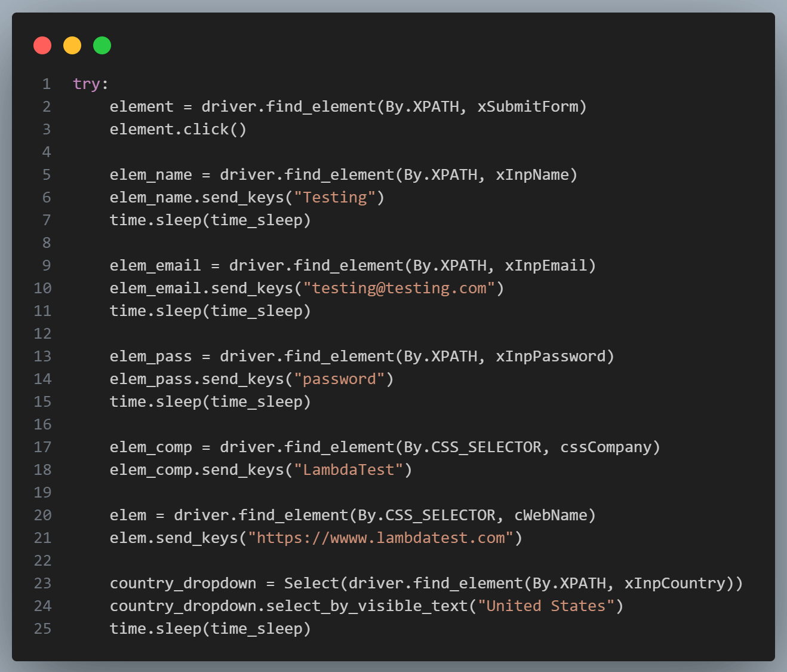Click line number 1 in the gutter
The height and width of the screenshot is (672, 787).
click(47, 84)
